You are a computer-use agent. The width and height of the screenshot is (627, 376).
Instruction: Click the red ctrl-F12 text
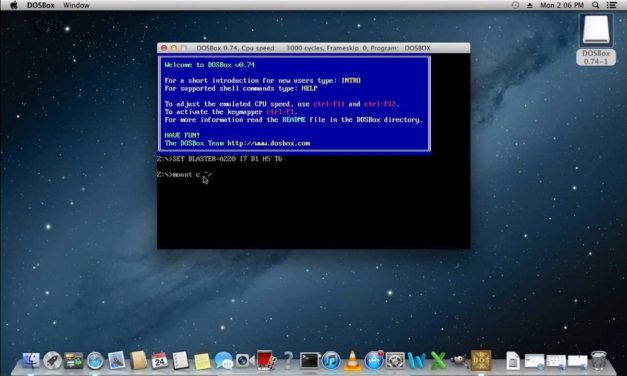click(x=380, y=104)
